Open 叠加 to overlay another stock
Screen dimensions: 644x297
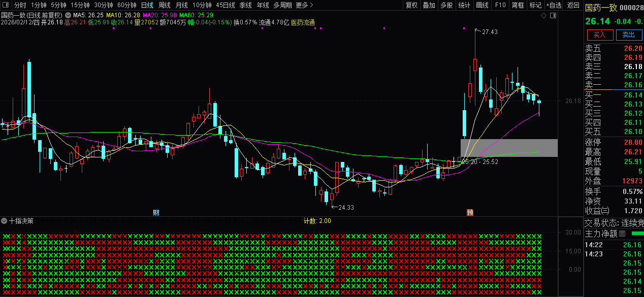tap(428, 5)
